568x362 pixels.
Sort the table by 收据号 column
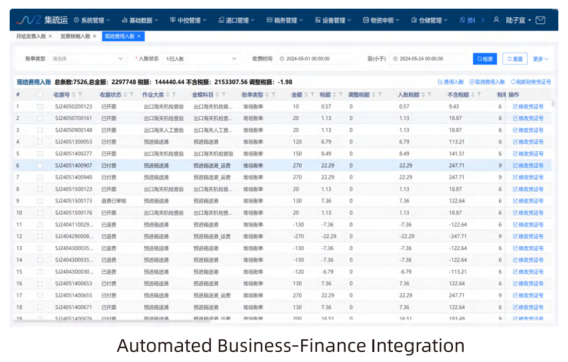(x=74, y=95)
